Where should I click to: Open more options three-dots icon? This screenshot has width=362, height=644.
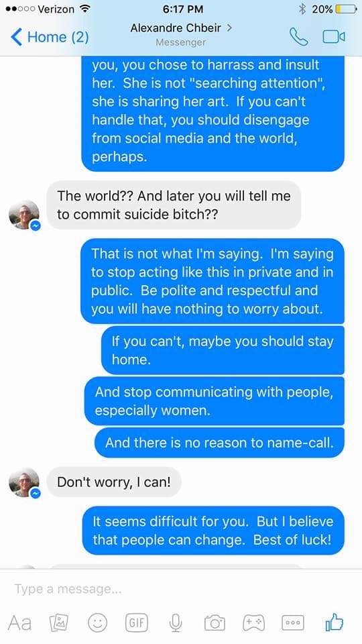click(293, 623)
